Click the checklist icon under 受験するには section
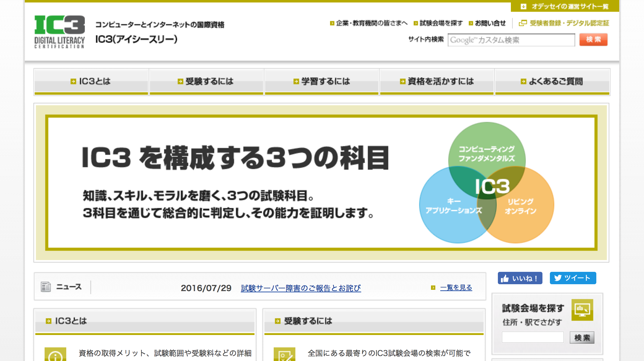 [285, 354]
